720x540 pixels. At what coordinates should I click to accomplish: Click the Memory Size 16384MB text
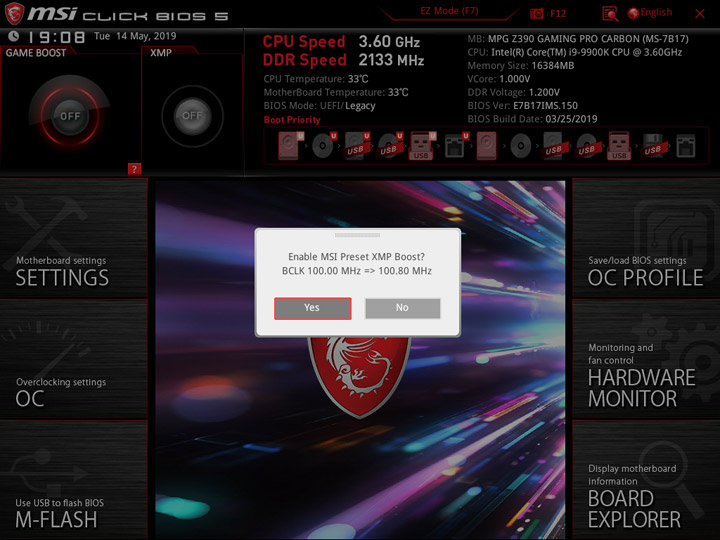tap(521, 66)
